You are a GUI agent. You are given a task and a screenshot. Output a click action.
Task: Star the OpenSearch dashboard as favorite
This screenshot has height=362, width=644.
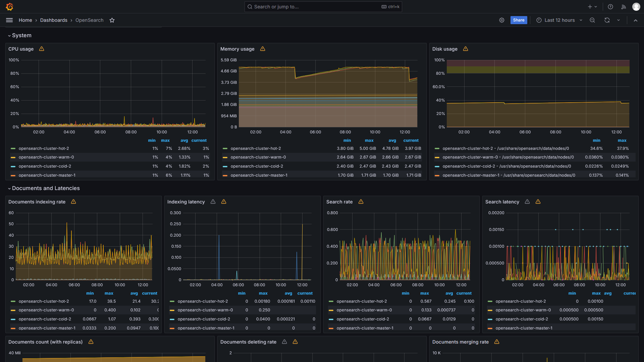tap(112, 20)
